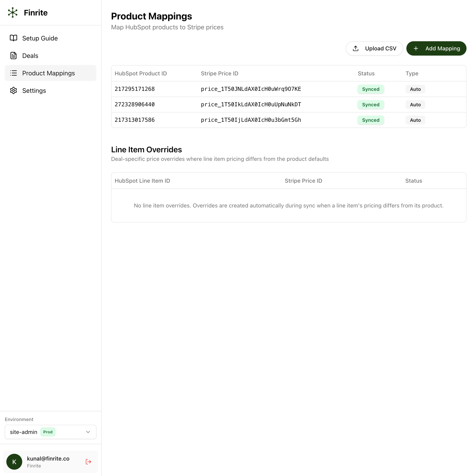This screenshot has height=476, width=476.
Task: Click the Deals document icon
Action: (13, 56)
